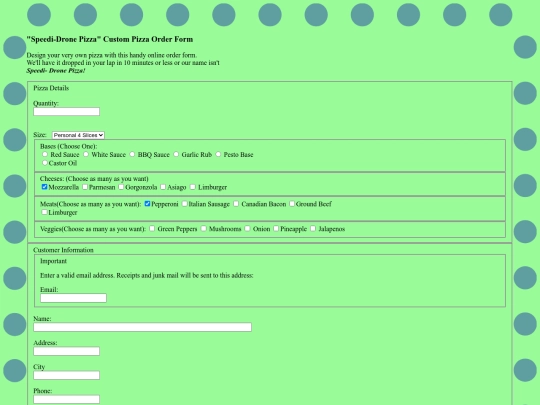Click the 'Veggies(Choose as many as you want):' label
This screenshot has height=405, width=540.
coord(93,229)
